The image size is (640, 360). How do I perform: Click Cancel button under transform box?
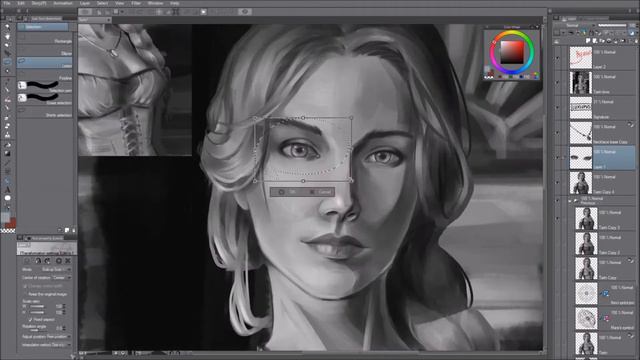(320, 192)
